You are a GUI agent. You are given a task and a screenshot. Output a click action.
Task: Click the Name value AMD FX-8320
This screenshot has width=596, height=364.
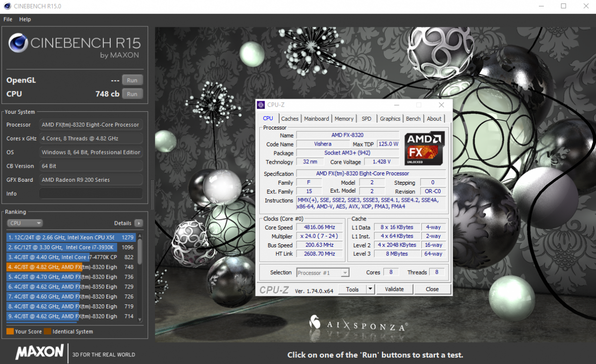pyautogui.click(x=348, y=135)
